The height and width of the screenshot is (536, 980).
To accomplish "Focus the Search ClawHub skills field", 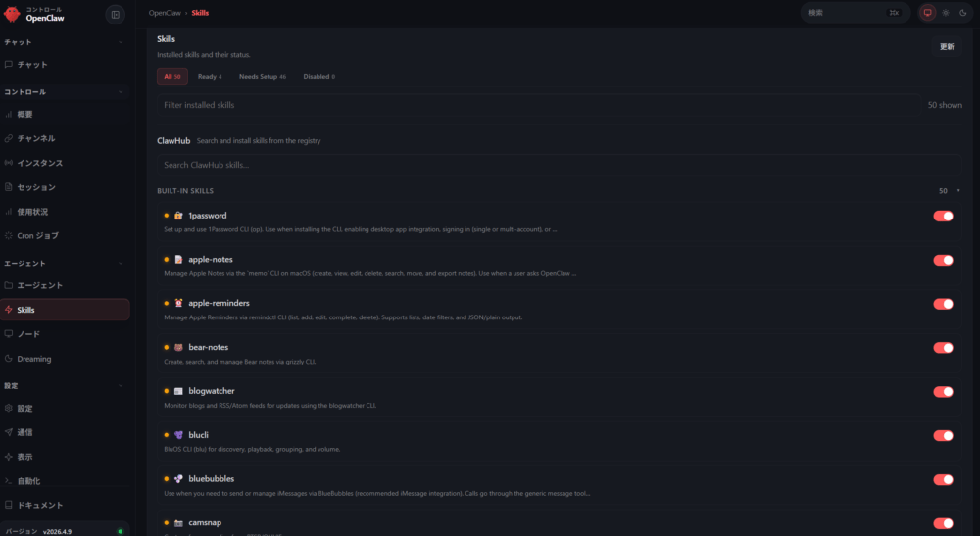I will point(559,165).
